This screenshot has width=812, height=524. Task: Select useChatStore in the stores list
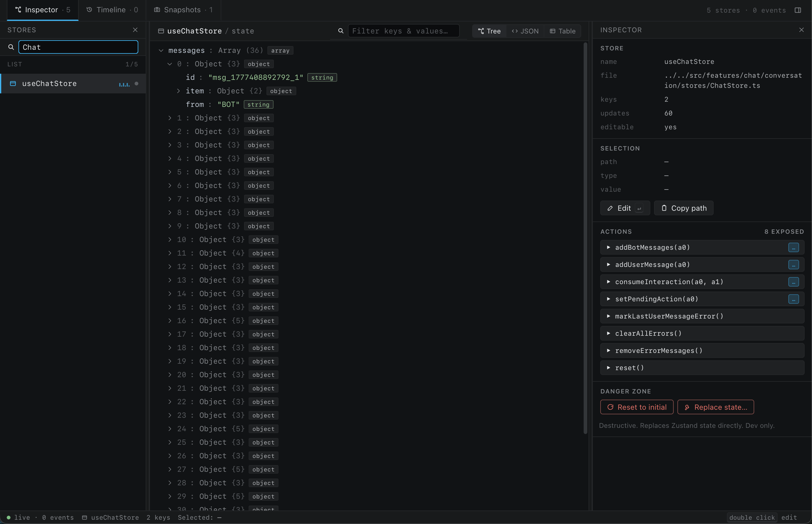pos(73,84)
